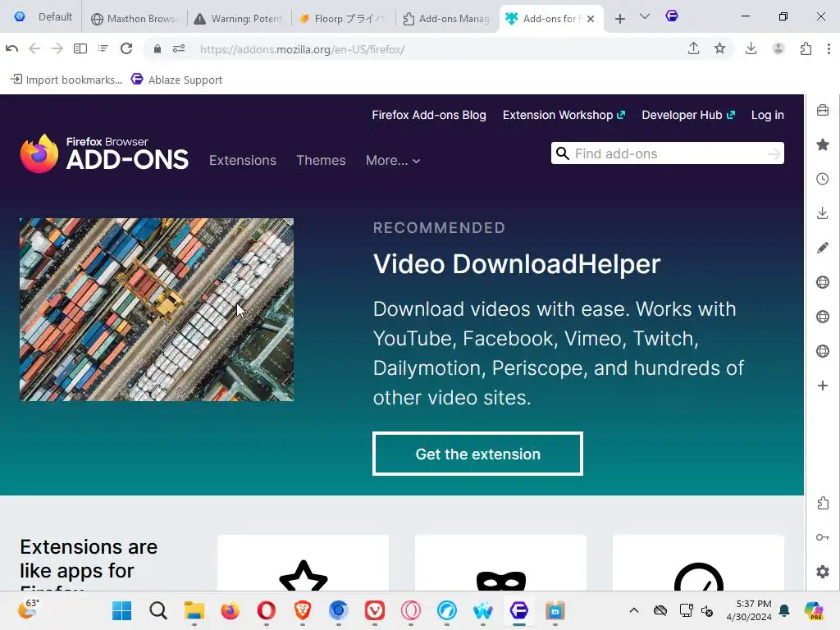Open the Windows Start menu

(x=121, y=610)
